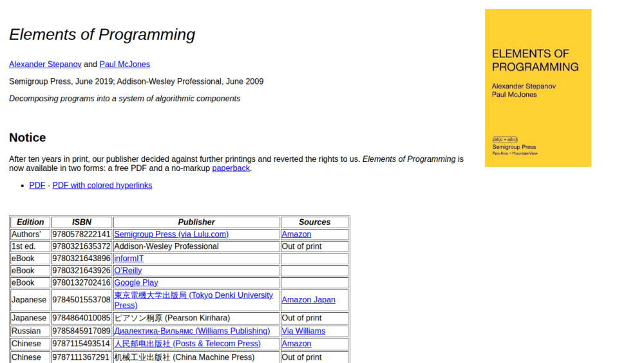The image size is (644, 363).
Task: Click the Elements of Programming page title
Action: [102, 35]
